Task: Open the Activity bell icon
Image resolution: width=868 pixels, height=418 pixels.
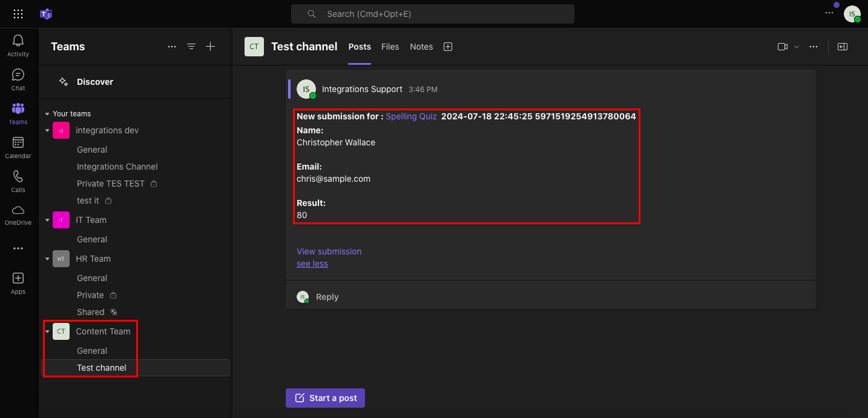Action: click(18, 41)
